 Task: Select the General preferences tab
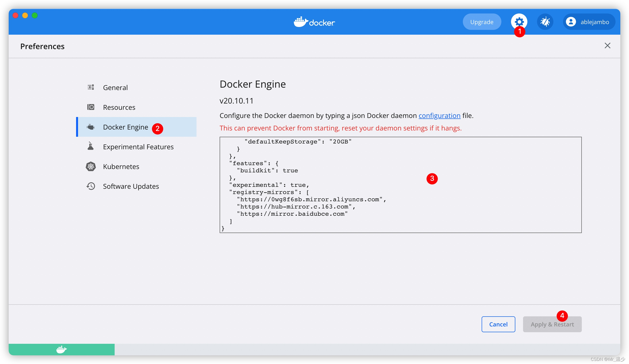point(115,88)
